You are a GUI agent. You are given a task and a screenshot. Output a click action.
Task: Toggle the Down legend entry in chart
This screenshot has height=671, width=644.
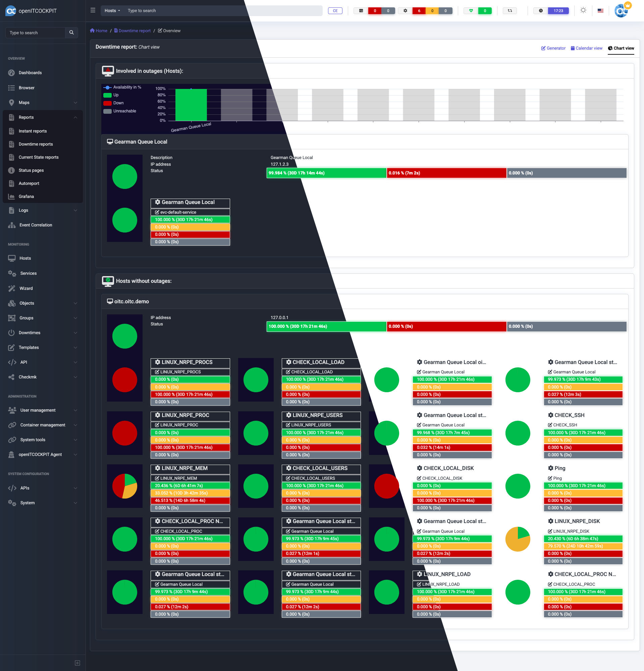pyautogui.click(x=114, y=103)
